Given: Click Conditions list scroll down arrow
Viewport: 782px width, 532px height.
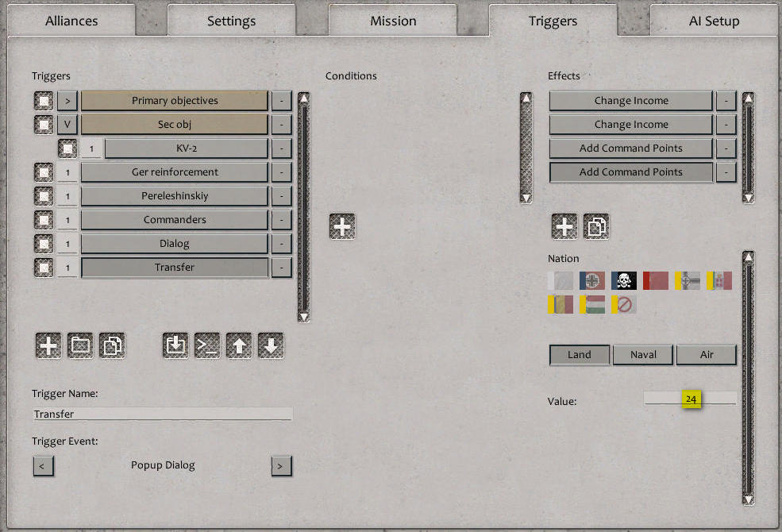Looking at the screenshot, I should (526, 198).
